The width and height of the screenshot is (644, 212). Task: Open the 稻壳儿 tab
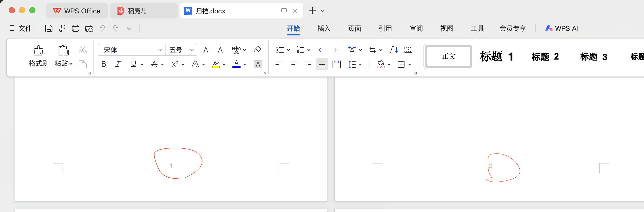(144, 11)
